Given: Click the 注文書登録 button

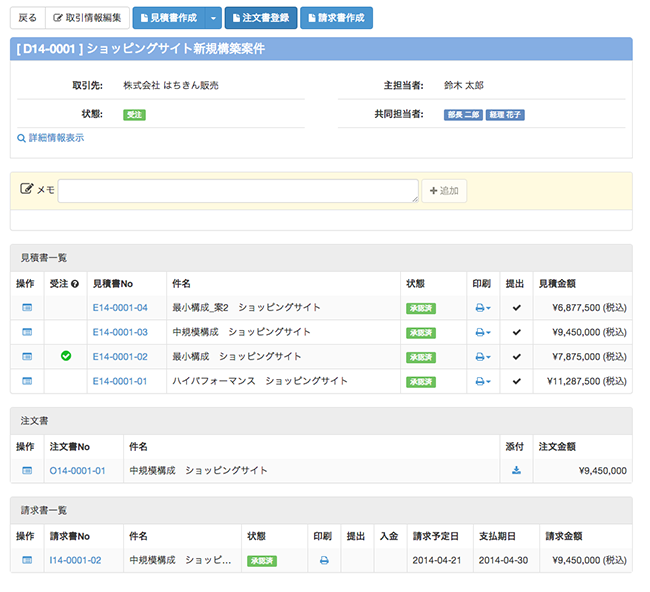Looking at the screenshot, I should [261, 18].
